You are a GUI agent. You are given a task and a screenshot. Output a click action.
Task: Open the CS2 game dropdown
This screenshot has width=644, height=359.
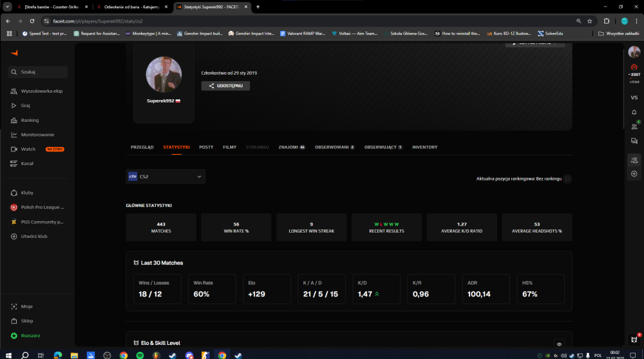(x=166, y=177)
